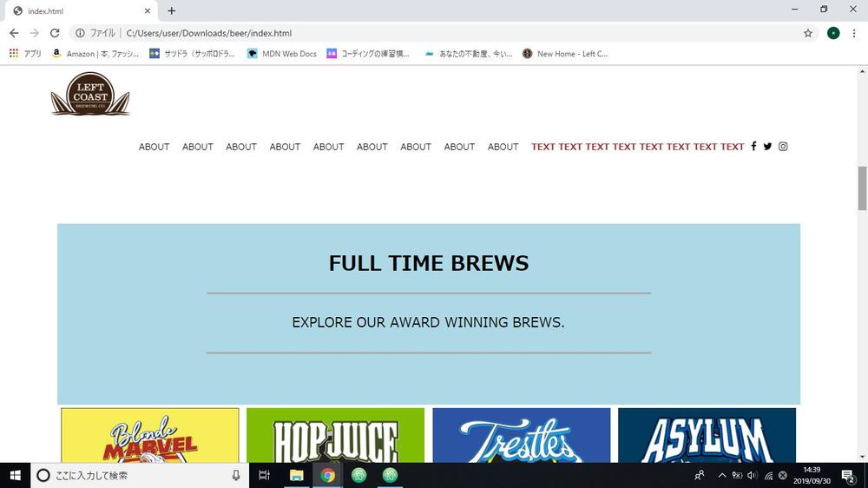Open the volume control in system tray
The image size is (868, 488).
752,475
